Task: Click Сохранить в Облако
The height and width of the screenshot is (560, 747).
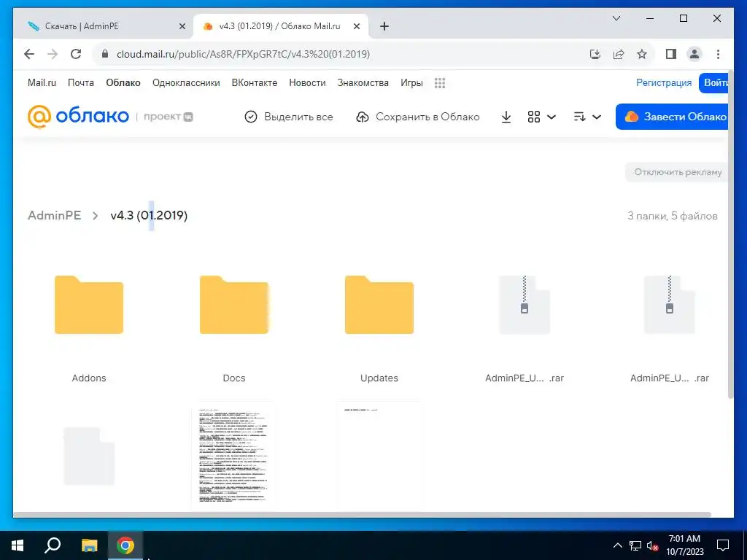Action: (x=418, y=117)
